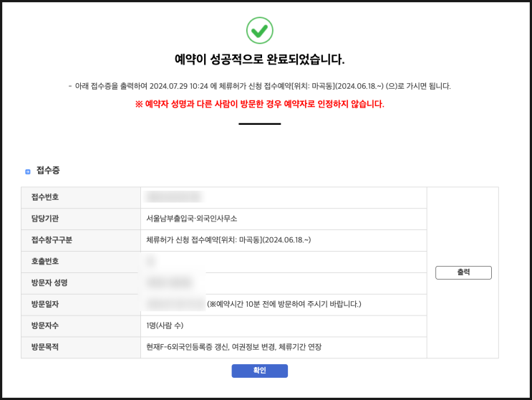Click the green checkmark success icon
This screenshot has width=532, height=400.
click(x=259, y=30)
